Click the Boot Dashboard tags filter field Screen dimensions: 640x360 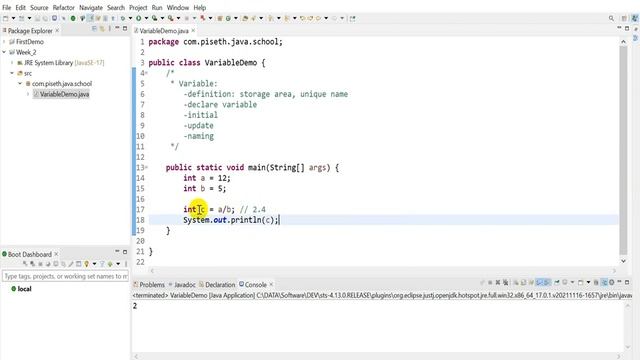tap(65, 276)
